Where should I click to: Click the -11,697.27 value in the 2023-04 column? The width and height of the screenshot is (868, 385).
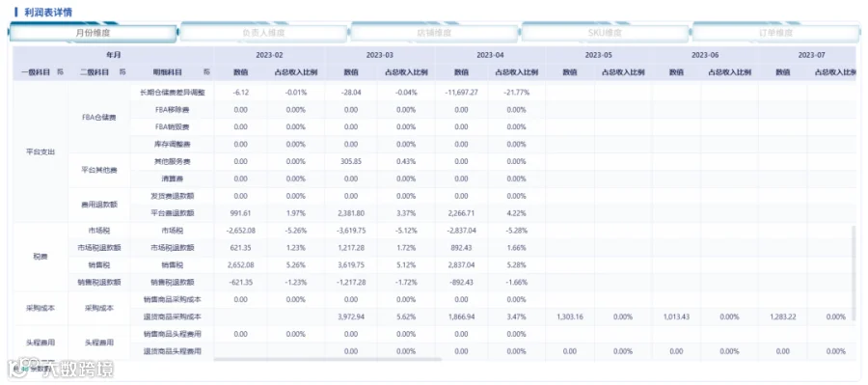coord(462,93)
